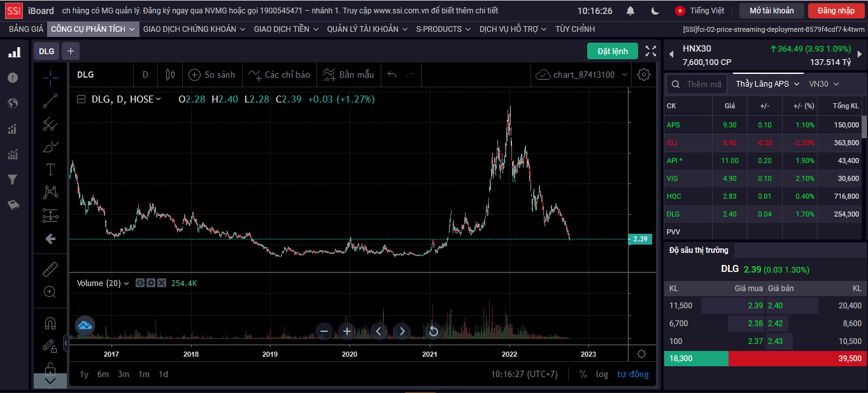Open GIAO DỊCH CHỨNG KHOÁN menu

tap(194, 29)
